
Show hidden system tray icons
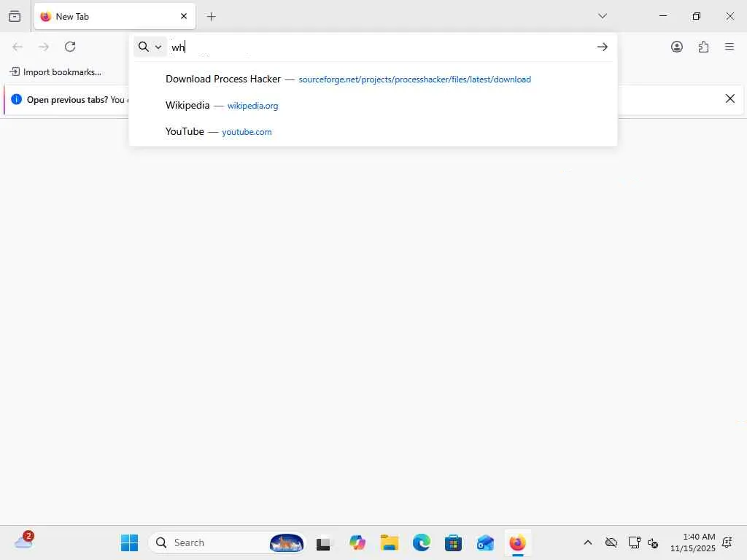coord(588,542)
